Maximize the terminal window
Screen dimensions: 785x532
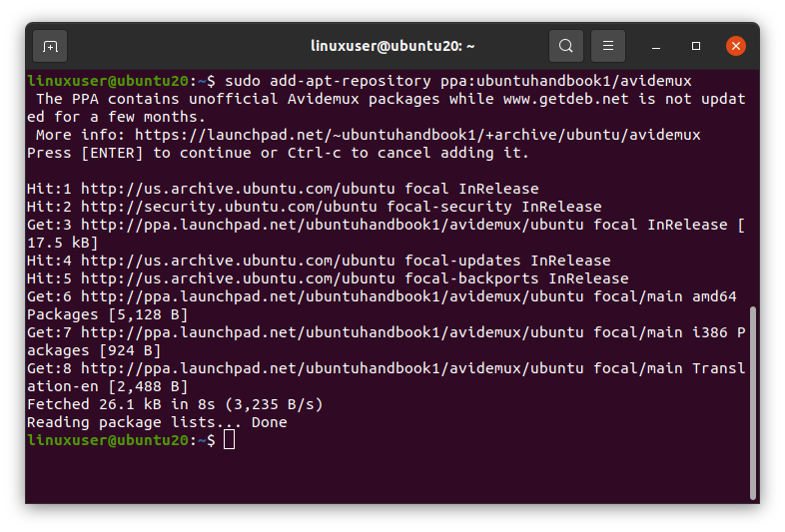696,46
